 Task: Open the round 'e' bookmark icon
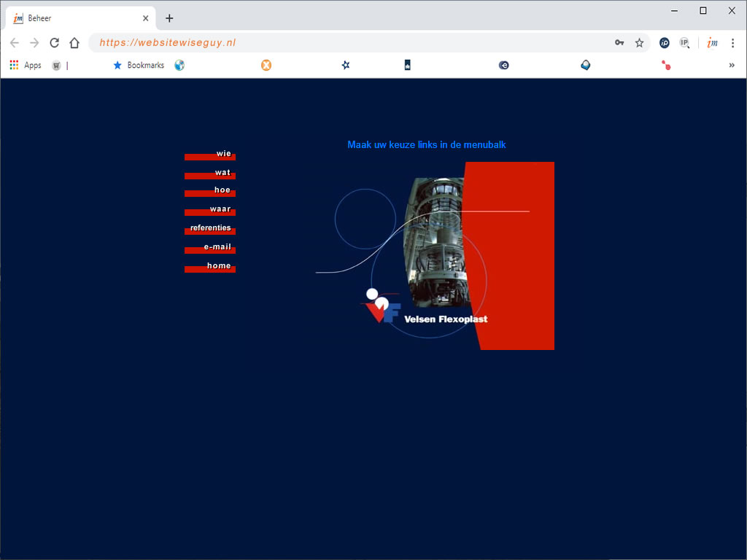point(503,65)
